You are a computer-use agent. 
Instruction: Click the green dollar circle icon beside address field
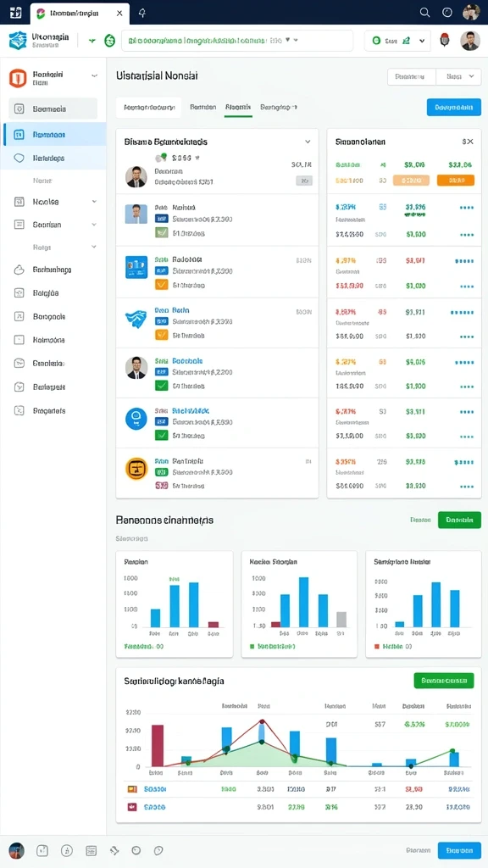point(109,41)
